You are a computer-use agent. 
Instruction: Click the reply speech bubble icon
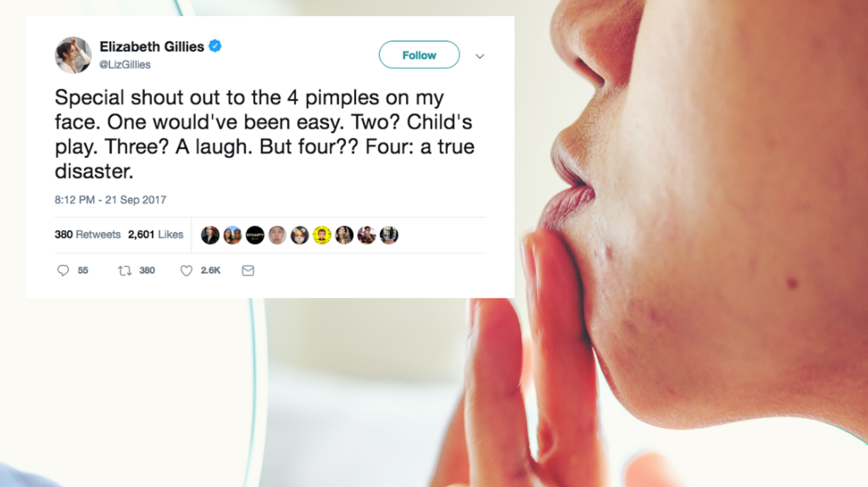[63, 270]
